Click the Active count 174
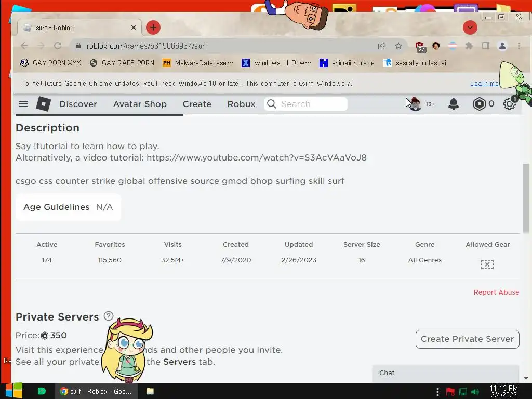The width and height of the screenshot is (532, 399). [47, 260]
